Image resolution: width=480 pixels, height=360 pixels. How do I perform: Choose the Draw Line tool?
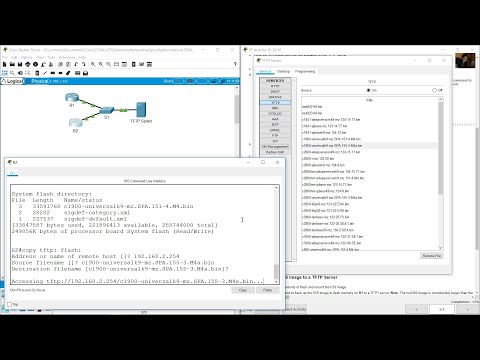point(45,73)
